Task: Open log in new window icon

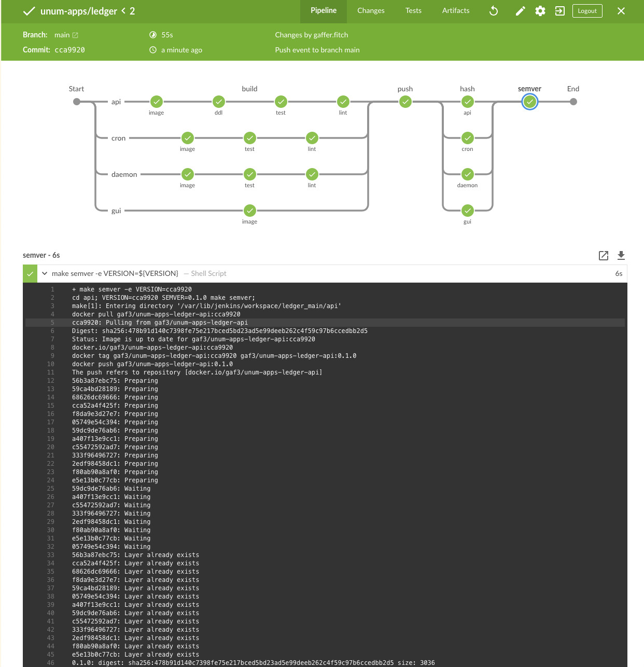Action: tap(604, 255)
